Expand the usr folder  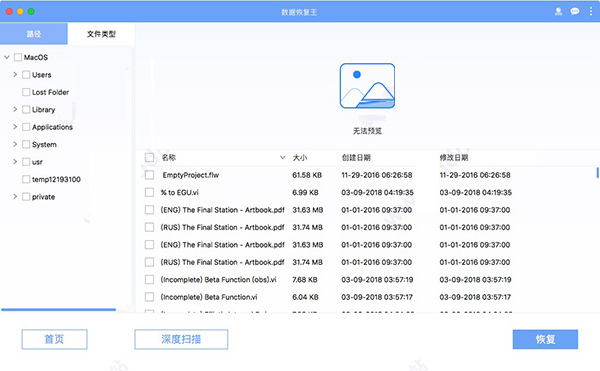coord(15,162)
